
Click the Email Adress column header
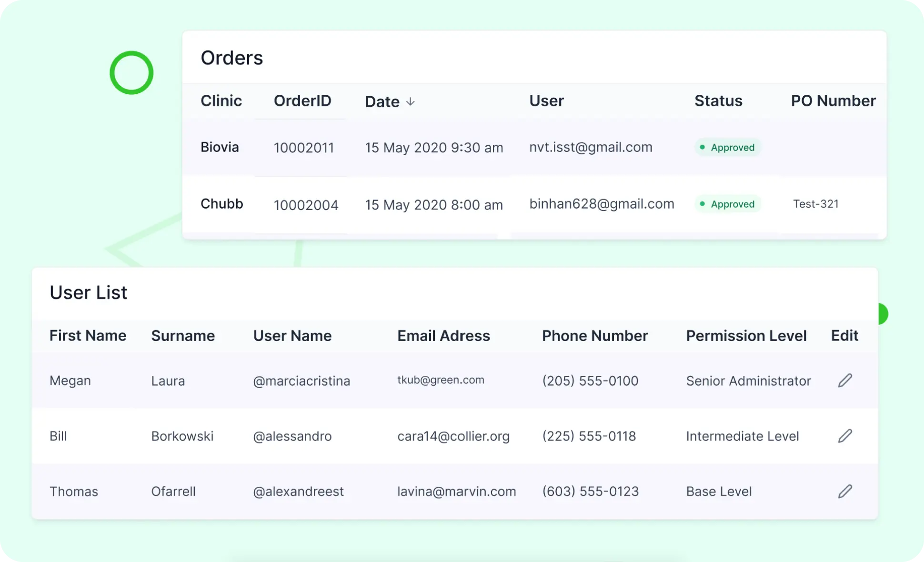tap(443, 336)
